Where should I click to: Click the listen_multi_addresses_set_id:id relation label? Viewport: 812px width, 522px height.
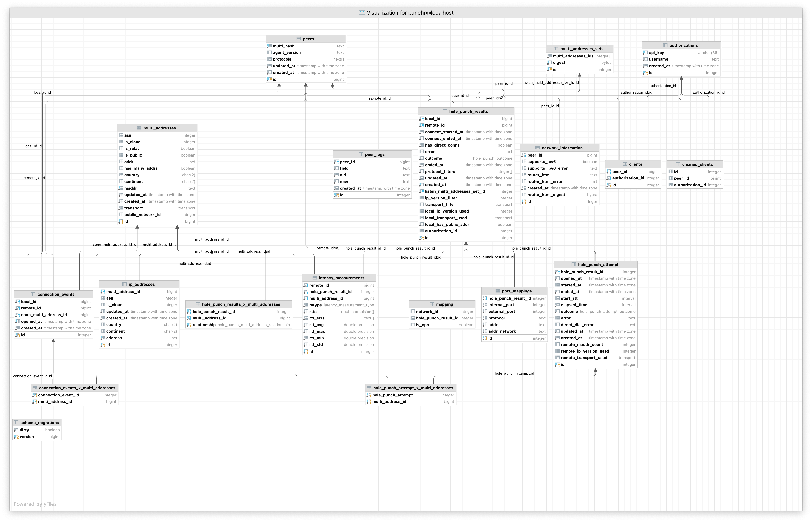coord(551,83)
